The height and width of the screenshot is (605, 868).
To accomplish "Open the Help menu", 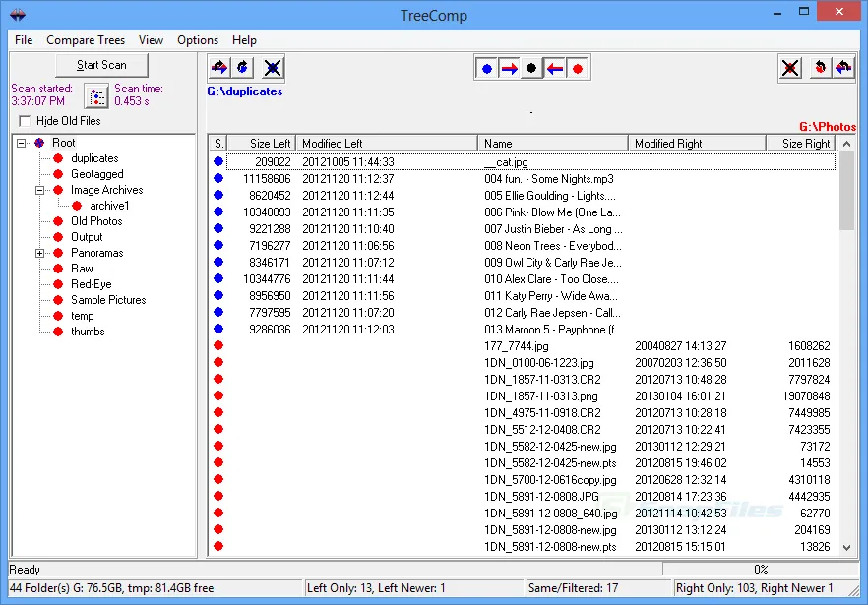I will click(244, 40).
